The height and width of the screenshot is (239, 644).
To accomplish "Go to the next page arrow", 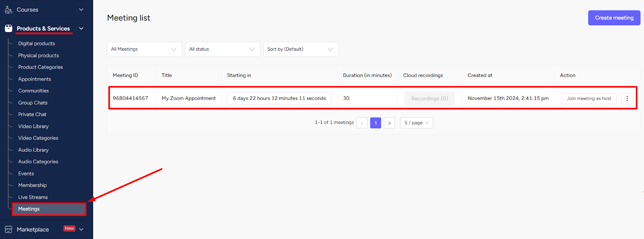I will coord(389,123).
